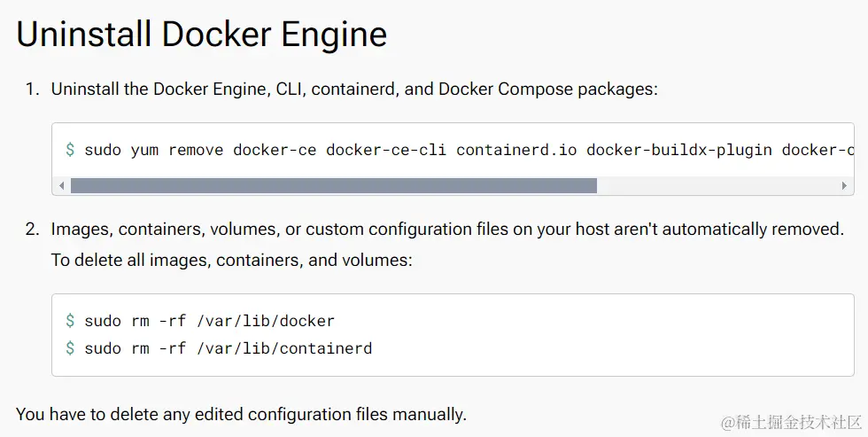This screenshot has width=868, height=437.
Task: Click the empty scrollbar track right of the thumb
Action: coord(717,186)
